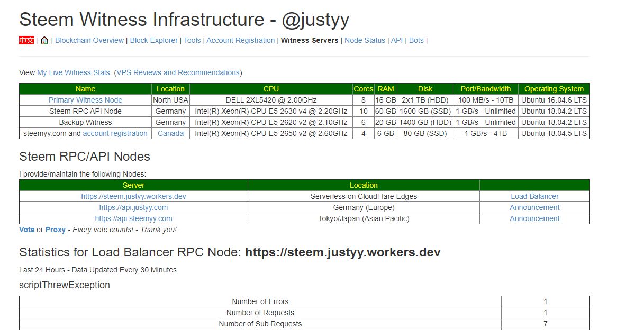
Task: Select the Server column header
Action: [133, 185]
